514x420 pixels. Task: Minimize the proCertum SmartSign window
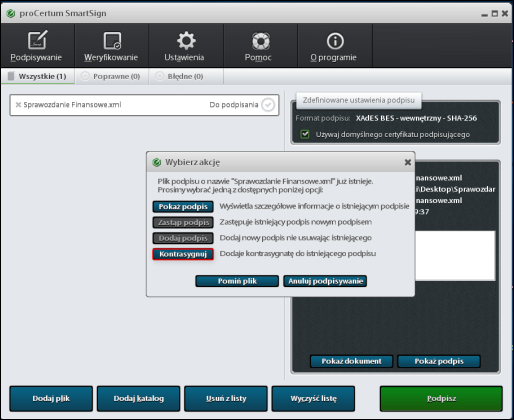pos(485,15)
